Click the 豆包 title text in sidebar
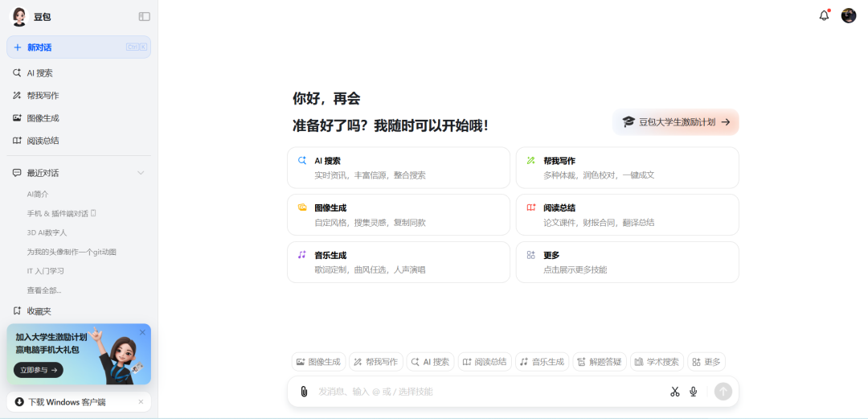Viewport: 868px width, 419px height. (42, 17)
